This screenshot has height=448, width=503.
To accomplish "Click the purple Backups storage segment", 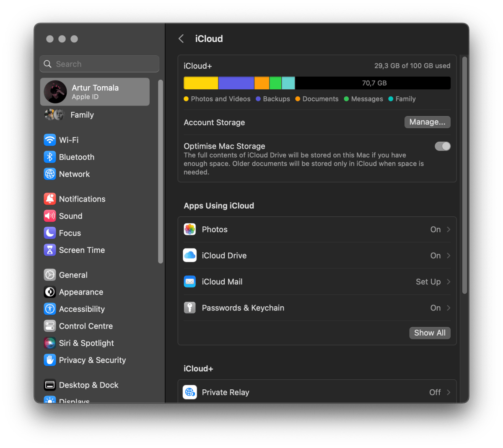I will pyautogui.click(x=236, y=83).
